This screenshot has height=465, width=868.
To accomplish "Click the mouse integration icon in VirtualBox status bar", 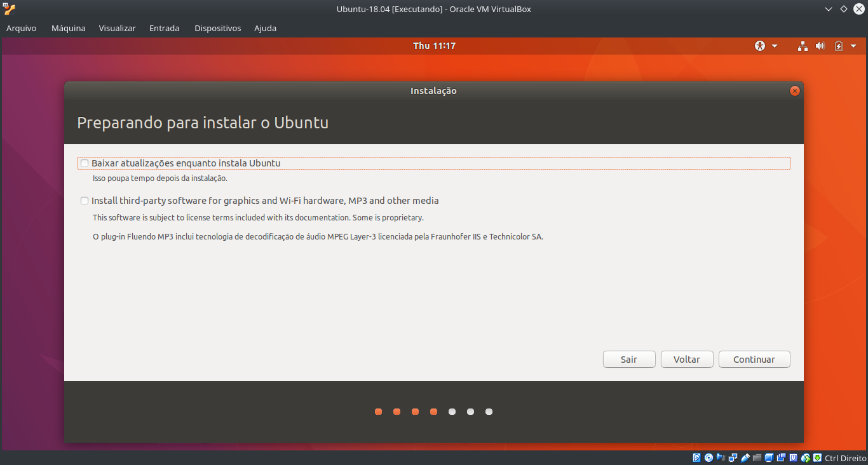I will [805, 457].
